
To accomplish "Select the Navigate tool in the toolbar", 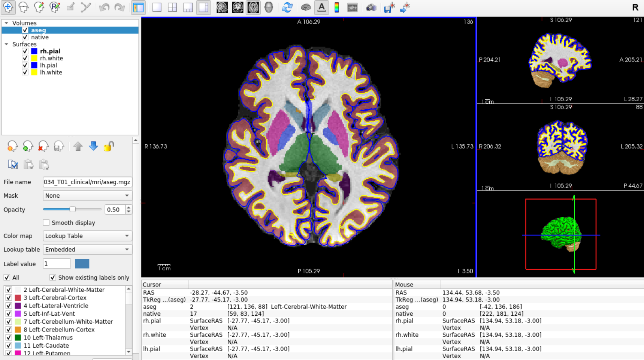I will 8,7.
